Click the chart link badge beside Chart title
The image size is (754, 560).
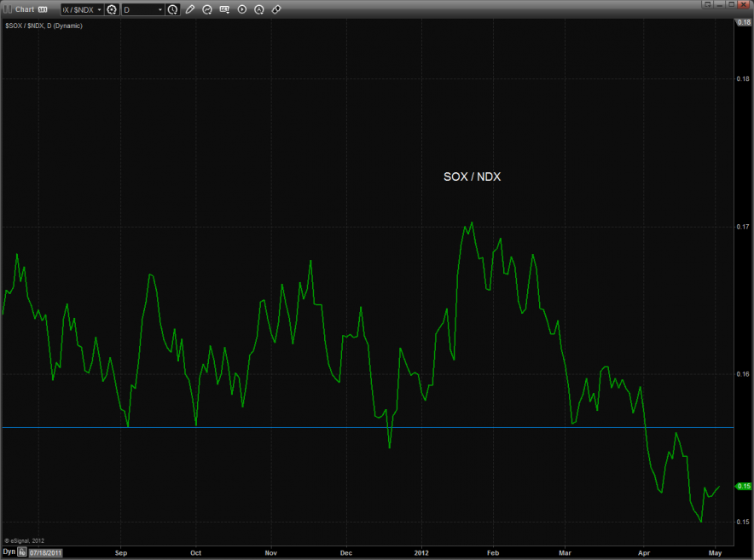pos(43,9)
